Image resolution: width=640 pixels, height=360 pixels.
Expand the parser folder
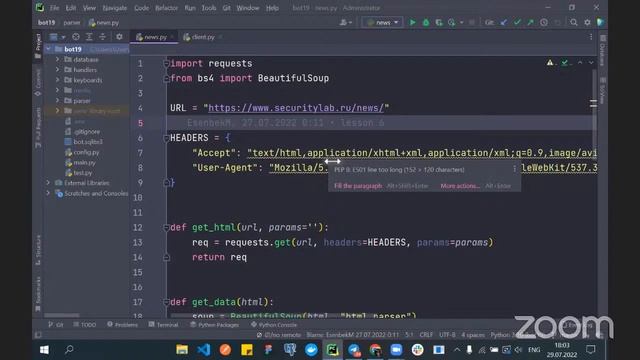58,100
